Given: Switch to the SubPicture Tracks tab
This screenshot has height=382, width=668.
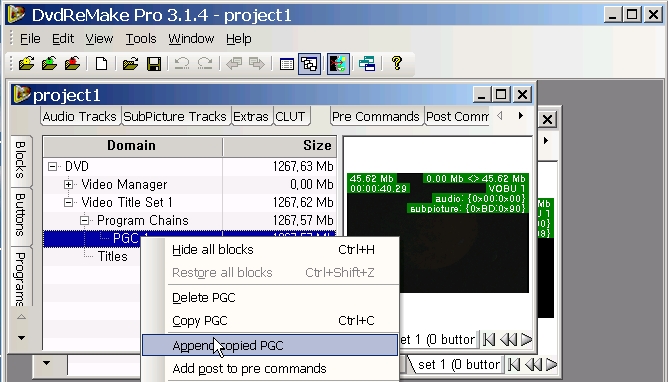Looking at the screenshot, I should [x=175, y=117].
